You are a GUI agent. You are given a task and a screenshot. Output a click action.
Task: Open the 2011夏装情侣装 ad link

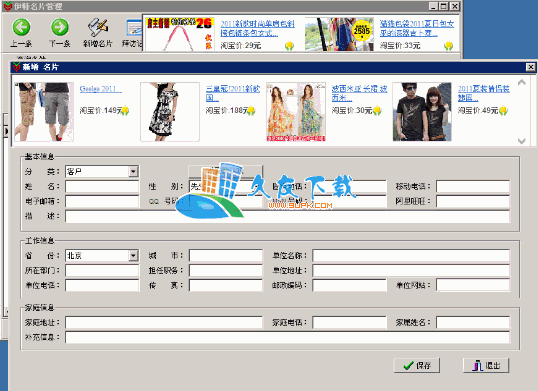pyautogui.click(x=483, y=93)
